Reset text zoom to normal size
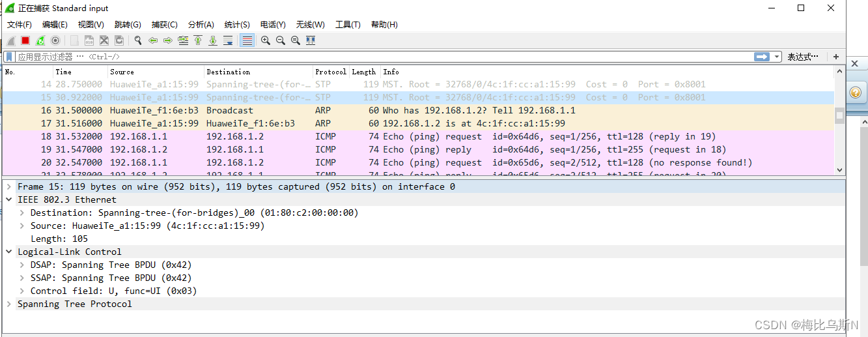868x337 pixels. coord(296,40)
